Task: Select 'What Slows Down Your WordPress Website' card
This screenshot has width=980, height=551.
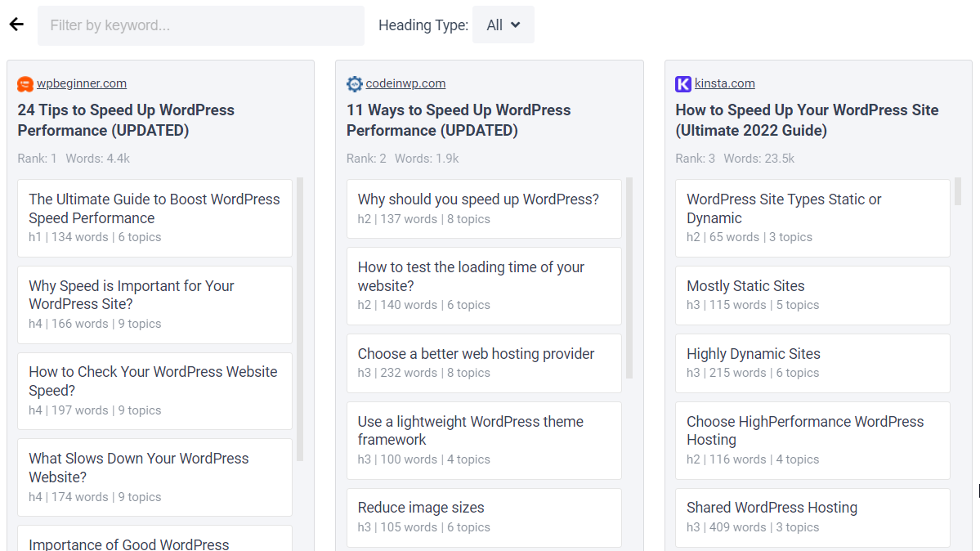Action: pos(155,477)
